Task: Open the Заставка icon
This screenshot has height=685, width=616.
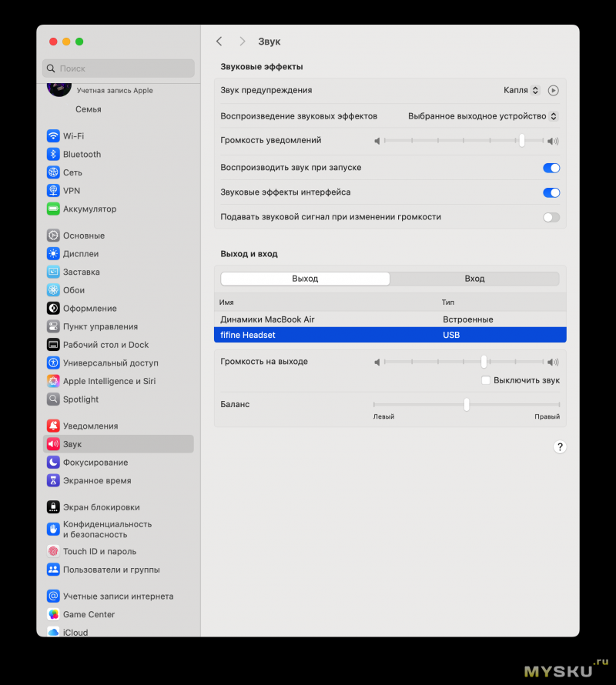Action: pyautogui.click(x=53, y=272)
